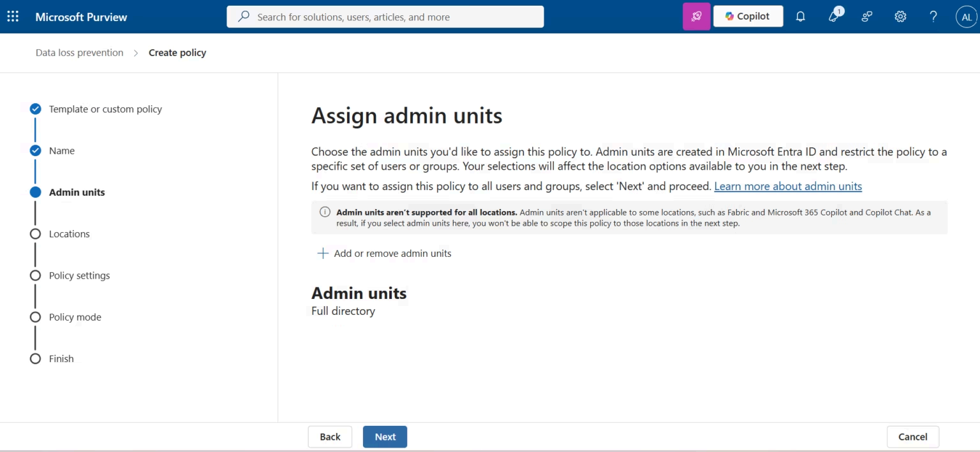Screen dimensions: 980x452
Task: Open Learn more about admin units link
Action: (x=788, y=186)
